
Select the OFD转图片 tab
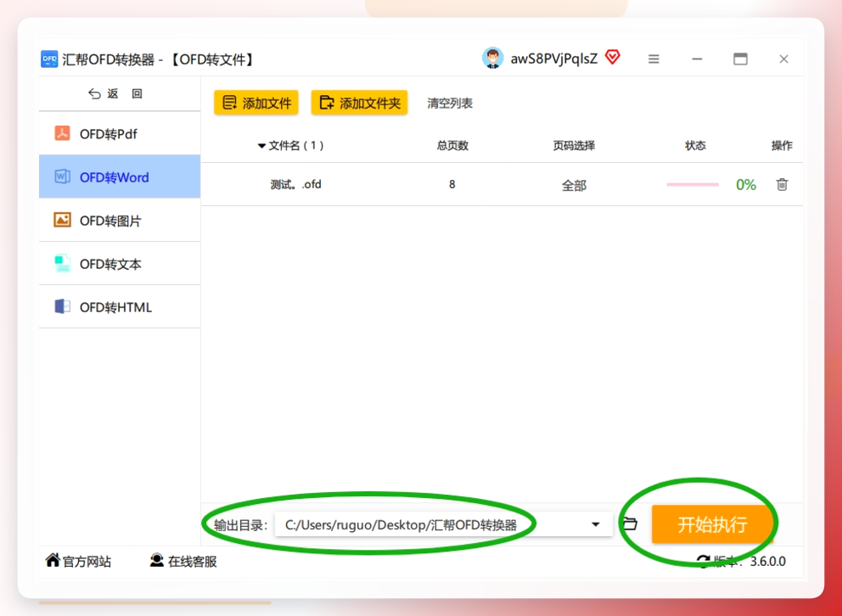tap(120, 221)
